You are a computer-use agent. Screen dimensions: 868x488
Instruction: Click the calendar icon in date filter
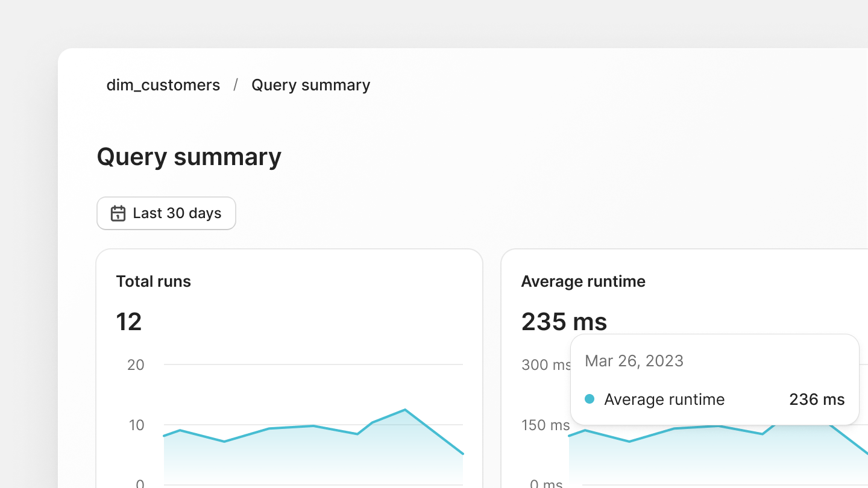[x=118, y=213]
